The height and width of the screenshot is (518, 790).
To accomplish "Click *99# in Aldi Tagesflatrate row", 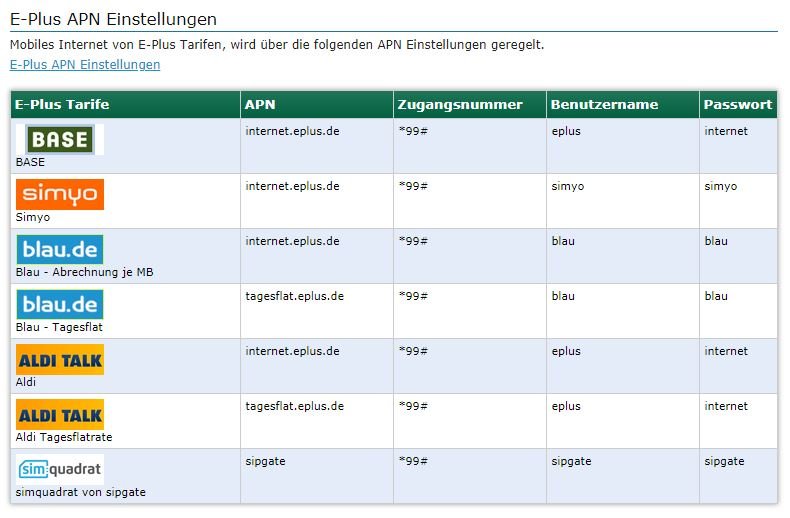I will [x=413, y=406].
